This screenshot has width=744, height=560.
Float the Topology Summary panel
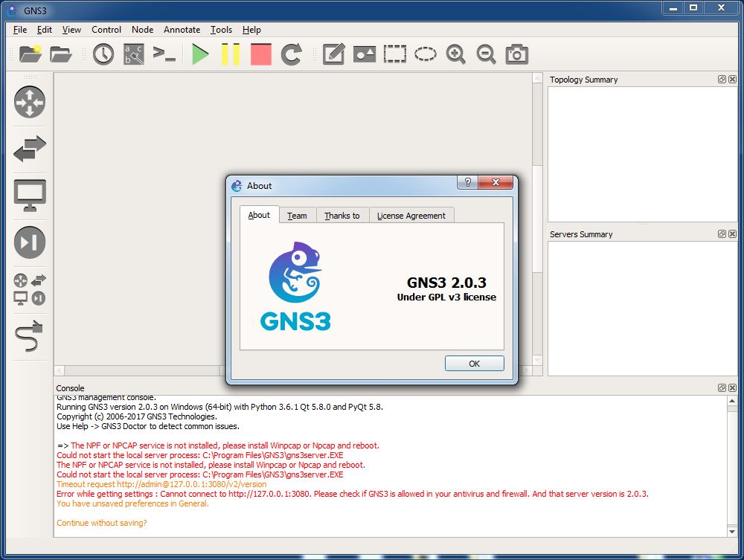[x=722, y=79]
